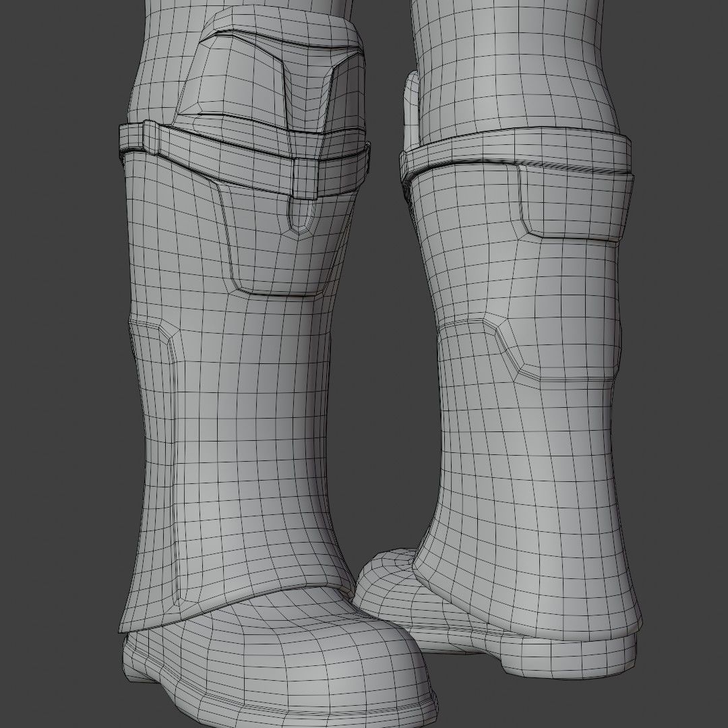
Task: Select the strap buckle below knee pad
Action: 307,179
